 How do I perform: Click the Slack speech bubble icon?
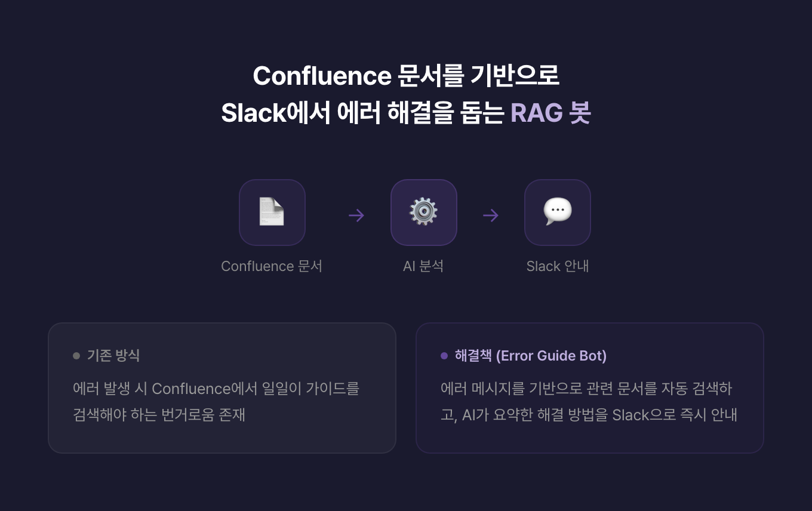pyautogui.click(x=557, y=212)
